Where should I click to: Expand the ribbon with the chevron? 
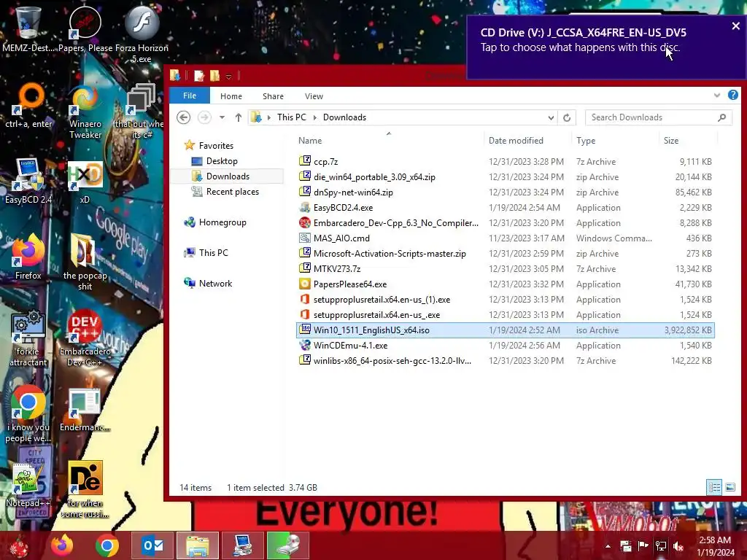click(717, 96)
